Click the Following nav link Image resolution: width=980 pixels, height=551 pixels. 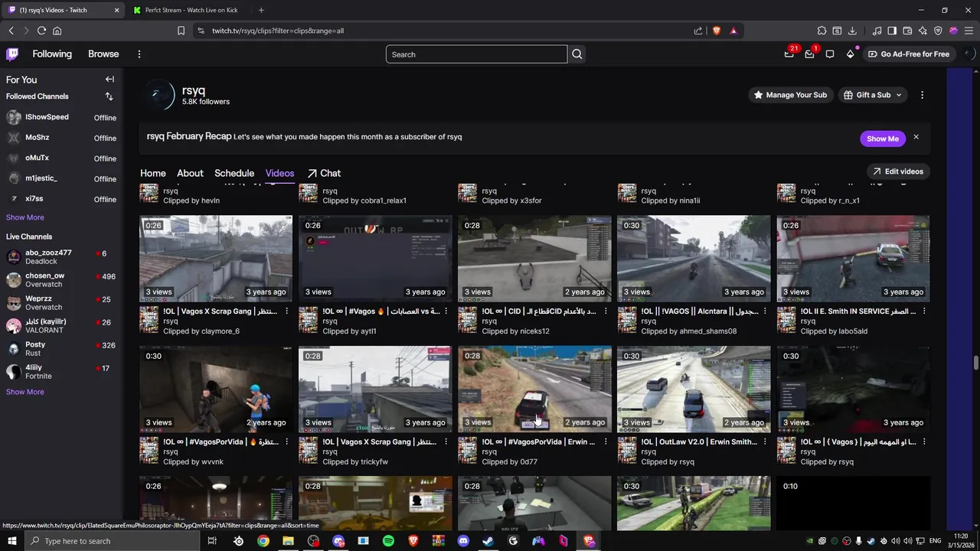(52, 54)
